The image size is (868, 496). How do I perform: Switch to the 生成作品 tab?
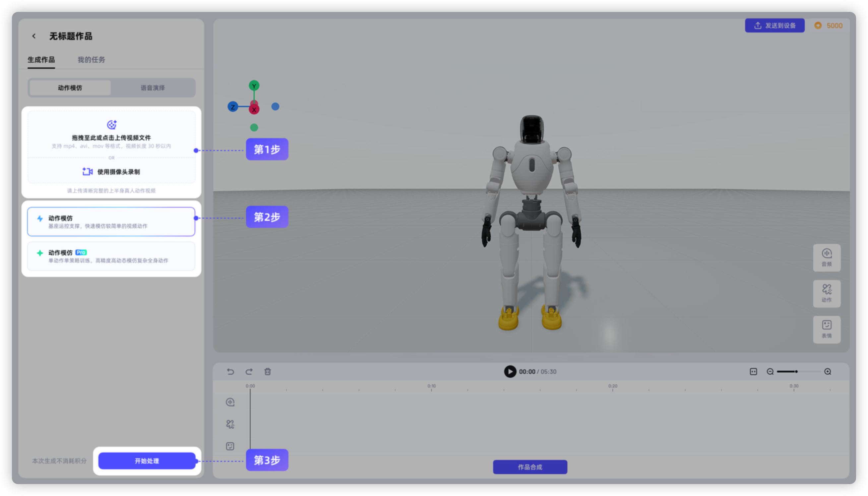pos(41,60)
